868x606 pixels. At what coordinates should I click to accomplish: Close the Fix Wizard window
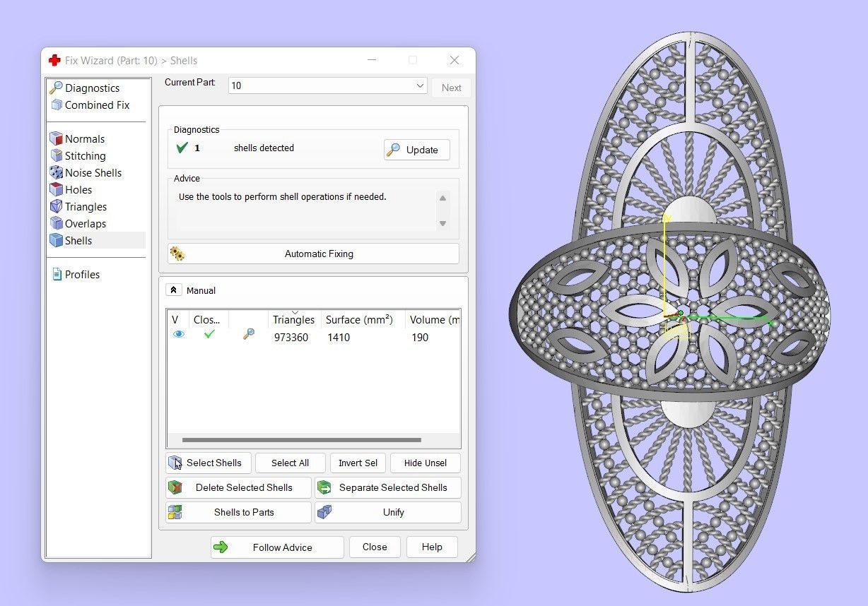[x=454, y=60]
